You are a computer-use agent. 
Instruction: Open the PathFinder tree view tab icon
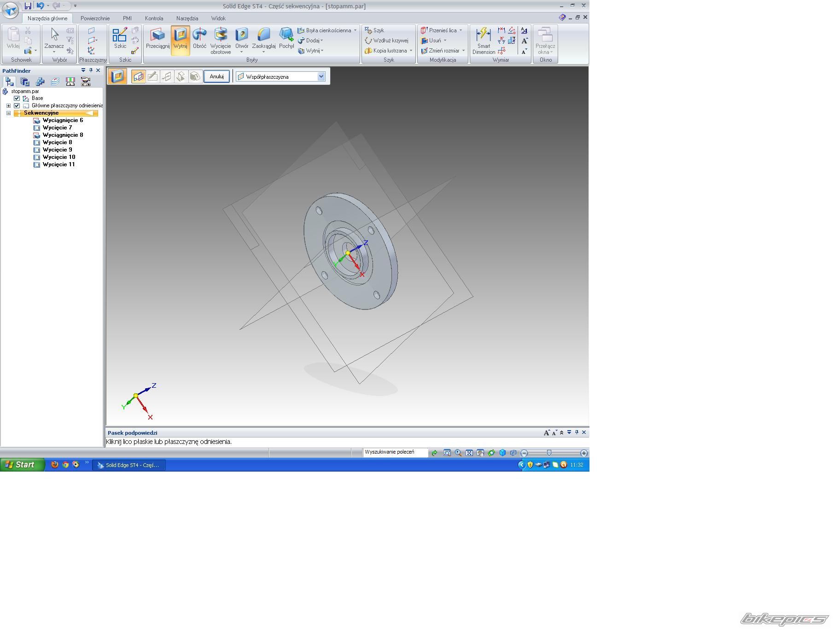pos(10,82)
